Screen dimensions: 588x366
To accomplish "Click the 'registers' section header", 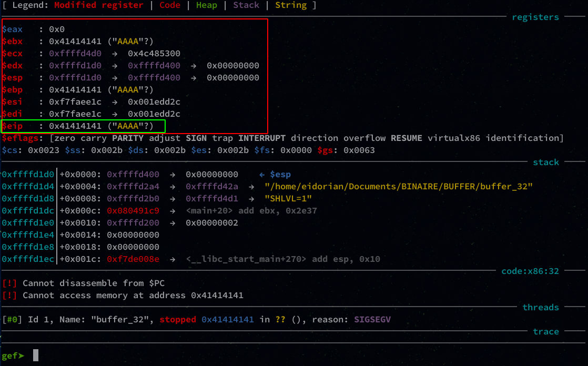I will (535, 17).
